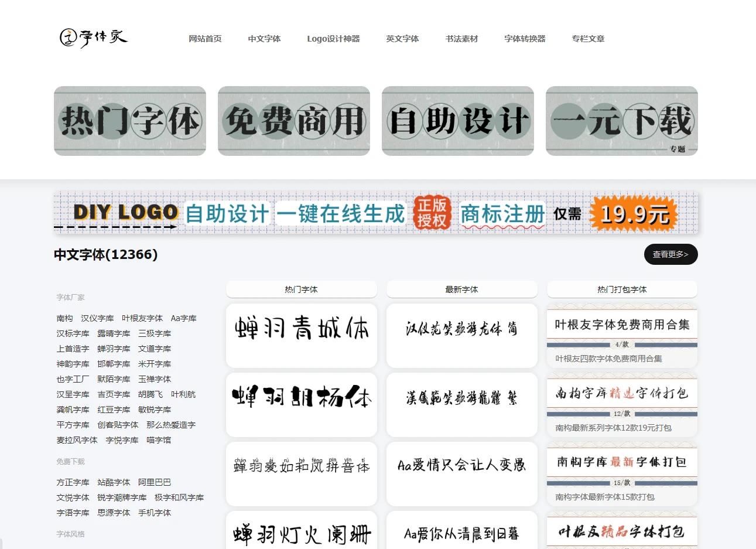756x549 pixels.
Task: Open the 网站首页 menu item
Action: 205,39
